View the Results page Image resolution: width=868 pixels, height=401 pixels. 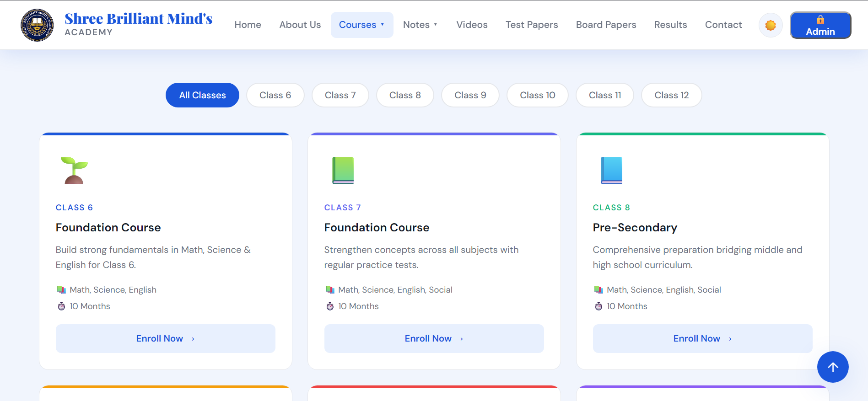tap(670, 25)
